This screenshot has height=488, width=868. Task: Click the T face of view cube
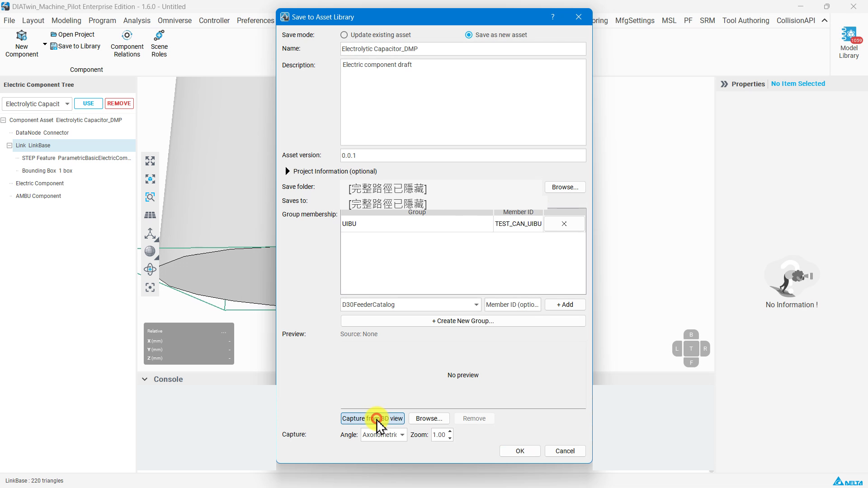(691, 348)
